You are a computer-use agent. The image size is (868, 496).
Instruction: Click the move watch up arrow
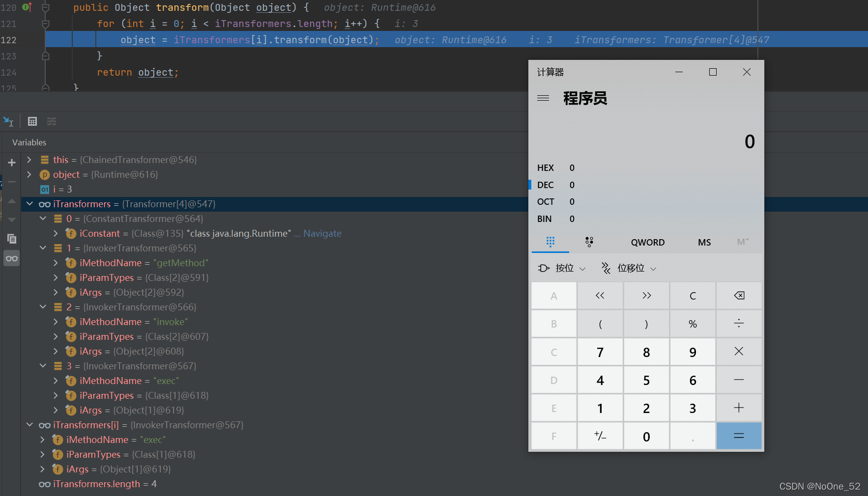pos(12,201)
